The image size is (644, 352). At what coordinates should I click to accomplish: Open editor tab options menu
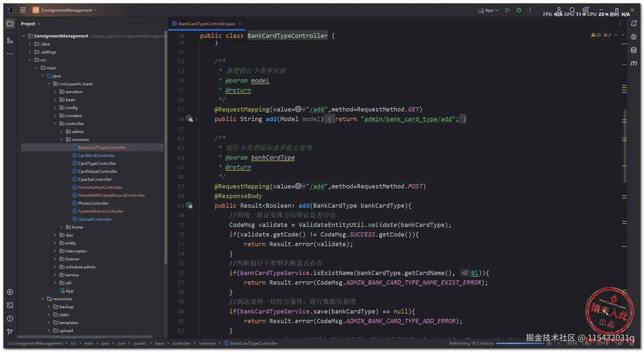pos(620,24)
